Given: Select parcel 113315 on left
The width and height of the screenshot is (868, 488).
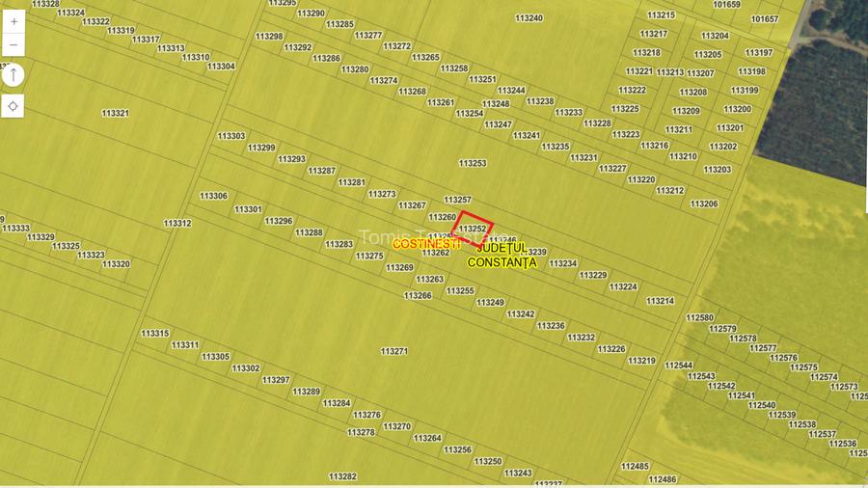Looking at the screenshot, I should coord(155,334).
